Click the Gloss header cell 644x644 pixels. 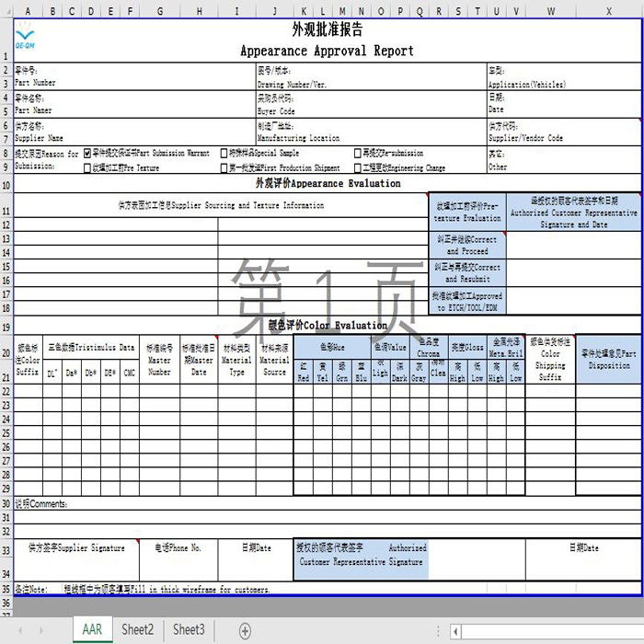[467, 348]
